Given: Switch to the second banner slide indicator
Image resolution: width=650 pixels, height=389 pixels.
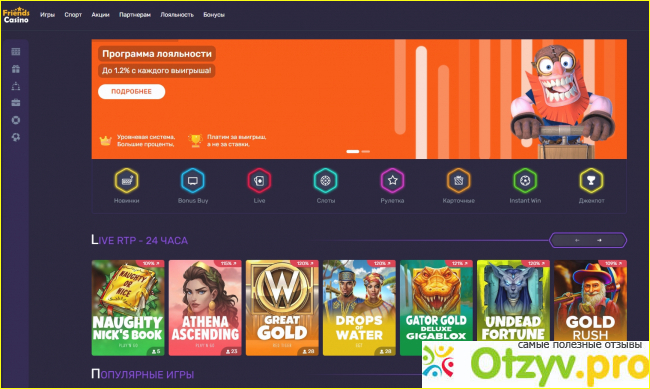Looking at the screenshot, I should 366,151.
